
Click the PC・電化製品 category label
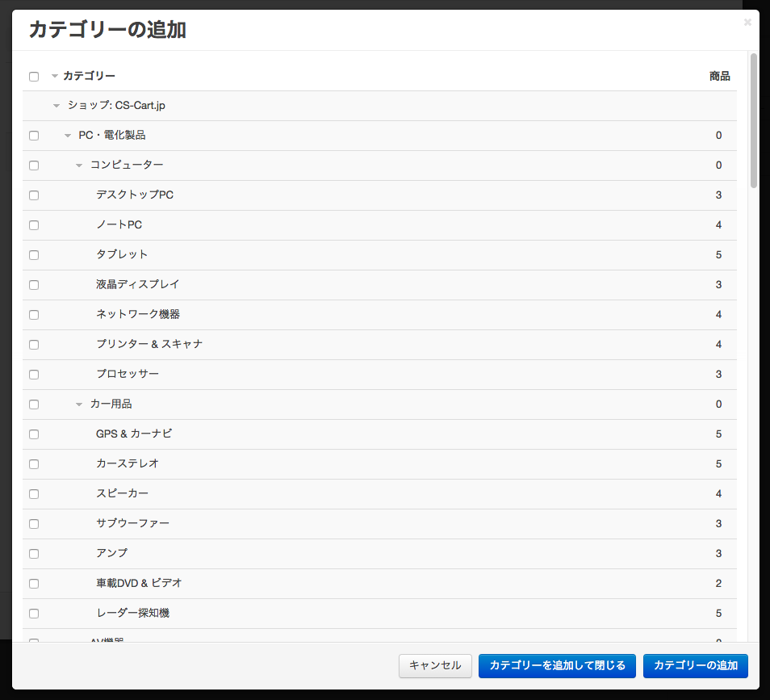(112, 136)
